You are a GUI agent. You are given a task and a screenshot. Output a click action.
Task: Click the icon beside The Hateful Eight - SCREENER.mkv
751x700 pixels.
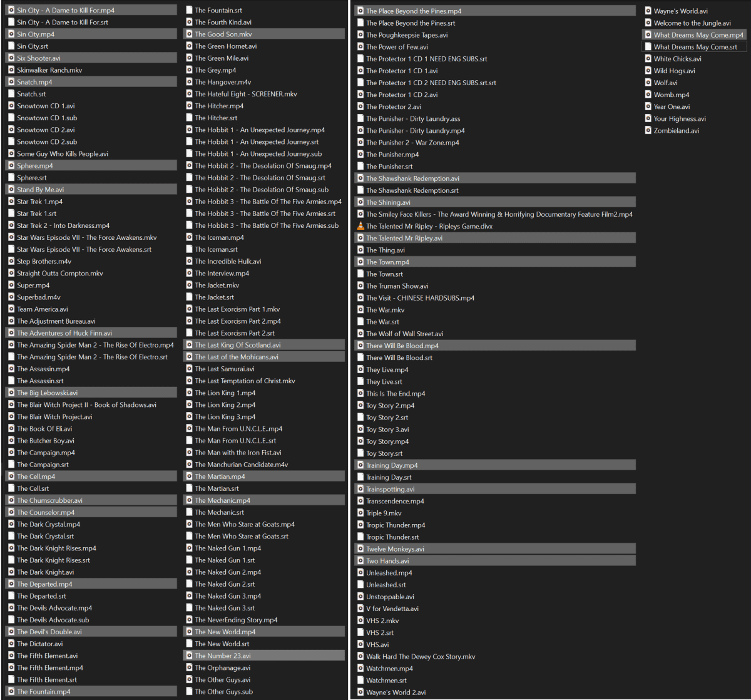pyautogui.click(x=189, y=94)
